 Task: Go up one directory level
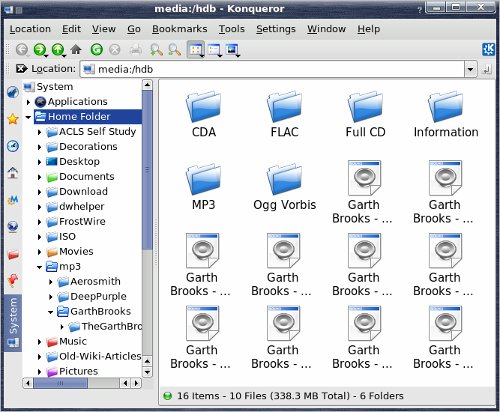click(x=58, y=50)
